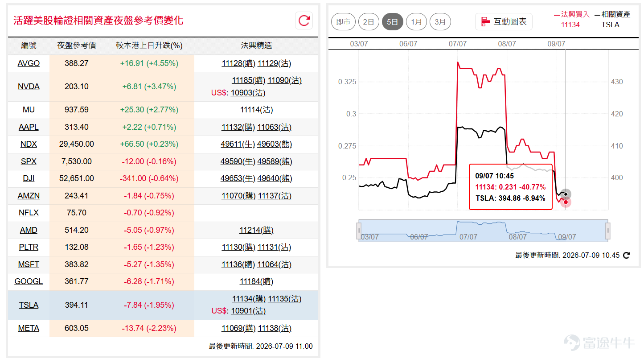This screenshot has height=359, width=644.
Task: Open warrant 11070 call for AMZN
Action: tap(238, 196)
